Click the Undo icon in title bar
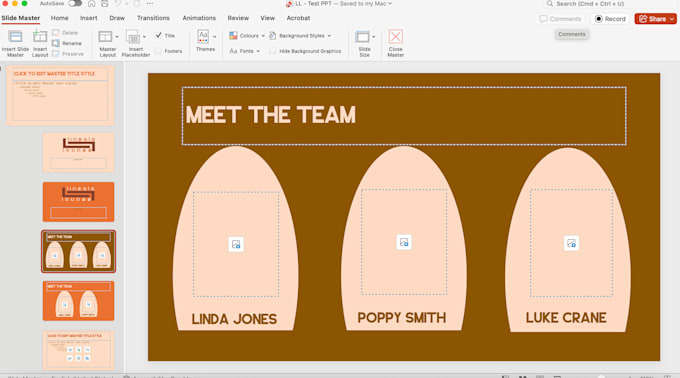 (118, 3)
